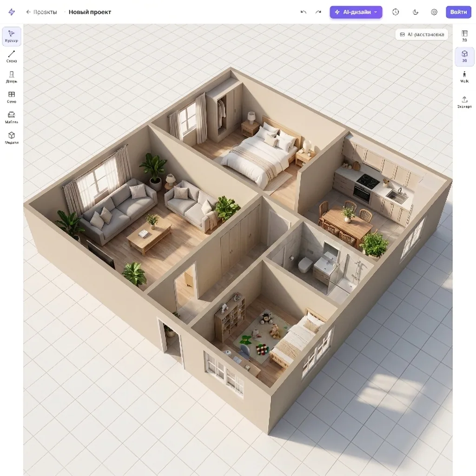This screenshot has width=476, height=476.
Task: Select the cursor selection tool
Action: pos(12,36)
